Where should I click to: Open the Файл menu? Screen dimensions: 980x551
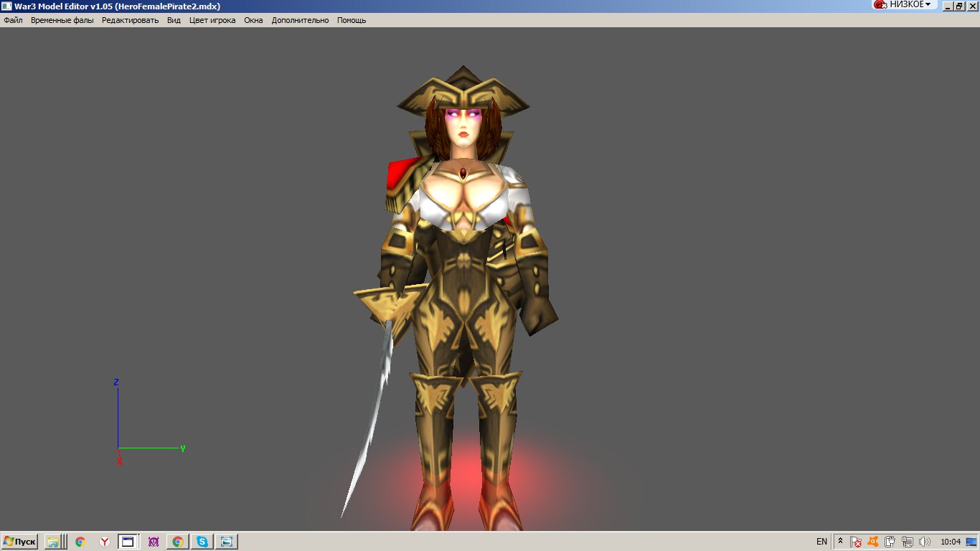point(13,20)
